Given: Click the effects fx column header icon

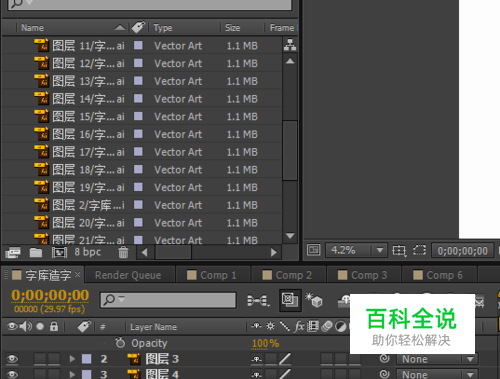Looking at the screenshot, I should [x=299, y=327].
